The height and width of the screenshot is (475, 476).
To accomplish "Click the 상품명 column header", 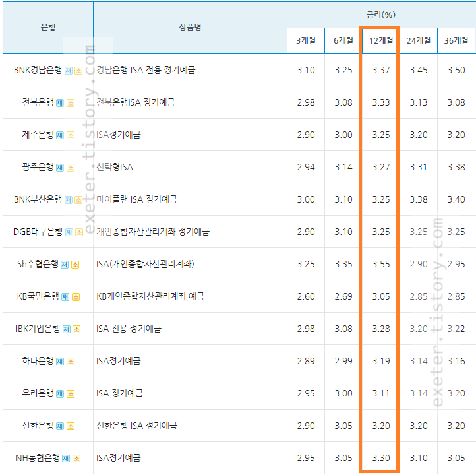I will click(190, 27).
